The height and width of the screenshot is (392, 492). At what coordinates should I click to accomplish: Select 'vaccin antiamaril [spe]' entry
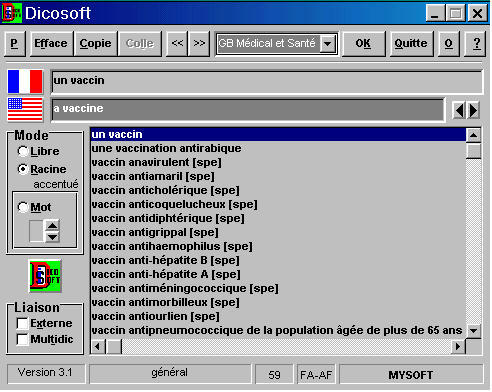point(278,176)
